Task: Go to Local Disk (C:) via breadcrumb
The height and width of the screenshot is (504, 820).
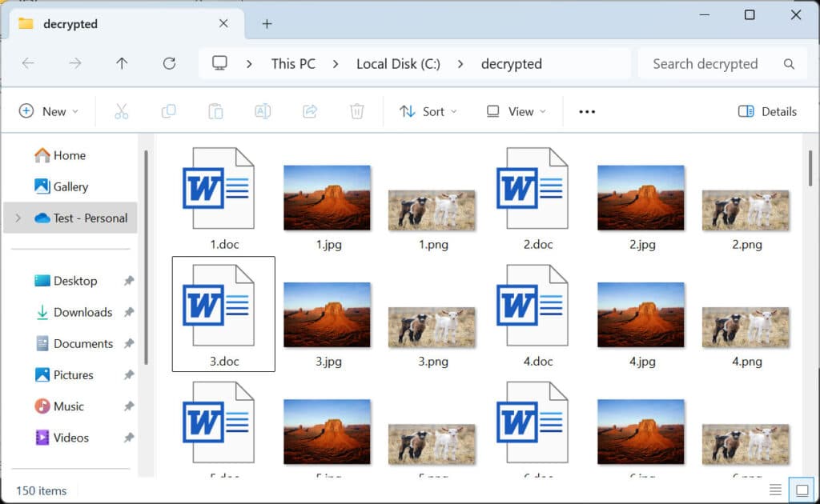Action: tap(398, 63)
